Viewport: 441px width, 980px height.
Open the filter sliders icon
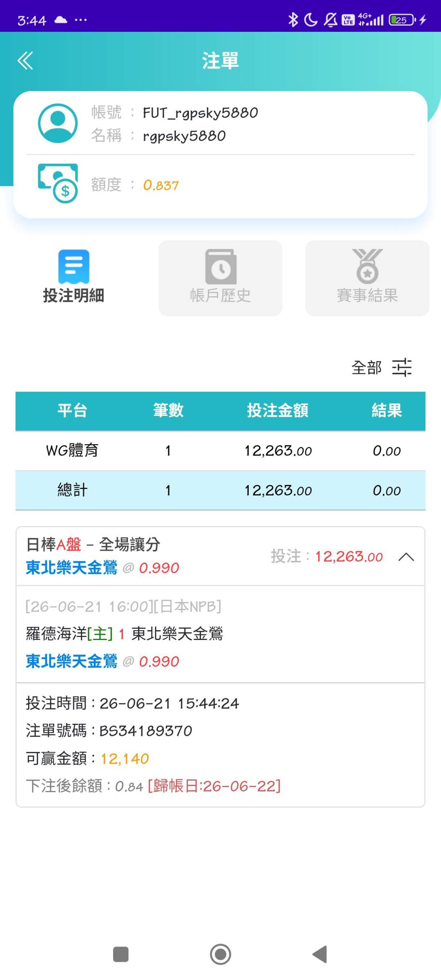(x=402, y=367)
